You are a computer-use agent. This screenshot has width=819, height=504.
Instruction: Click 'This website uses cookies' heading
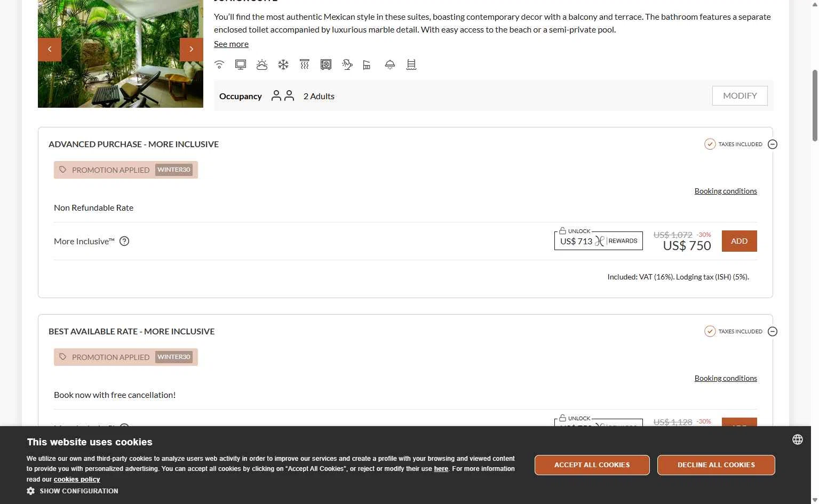click(90, 442)
